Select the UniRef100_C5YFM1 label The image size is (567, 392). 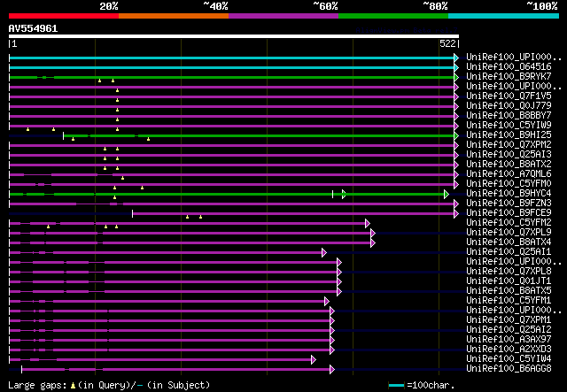click(509, 301)
